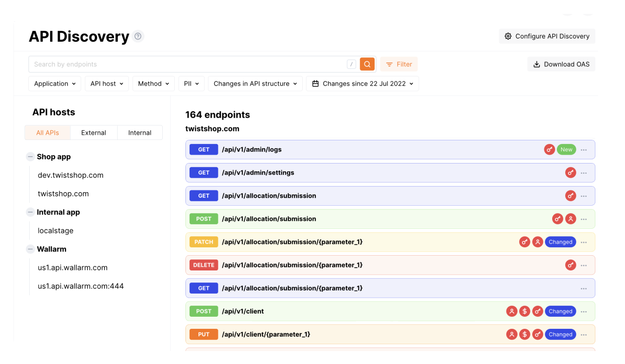Click the Configure API Discovery button
Viewport: 625px width, 364px height.
547,36
